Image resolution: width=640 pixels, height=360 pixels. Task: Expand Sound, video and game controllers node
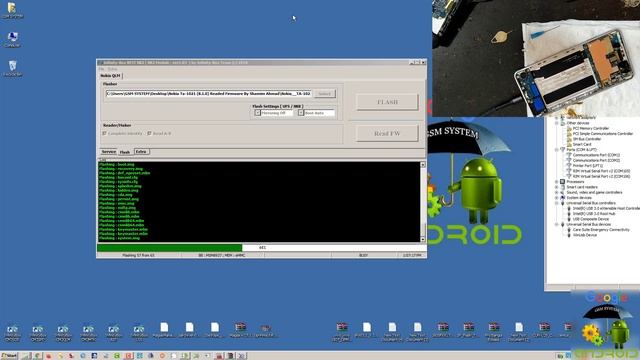pos(557,192)
